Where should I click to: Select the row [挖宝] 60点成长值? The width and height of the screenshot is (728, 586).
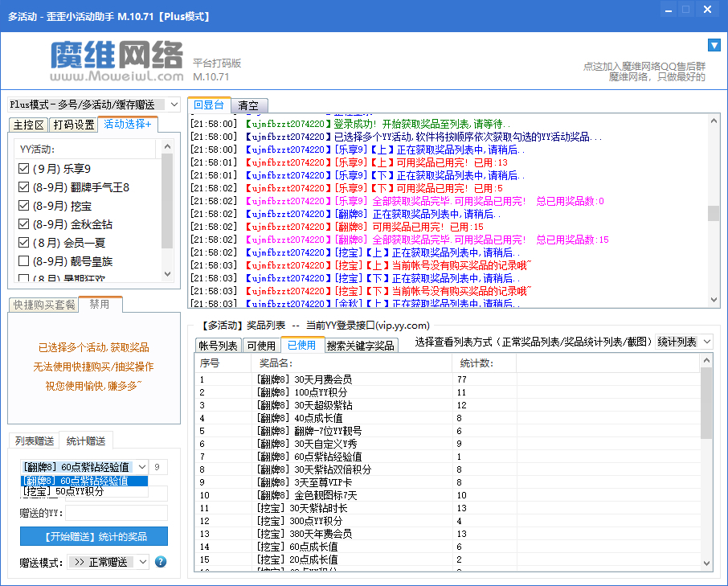click(448, 547)
